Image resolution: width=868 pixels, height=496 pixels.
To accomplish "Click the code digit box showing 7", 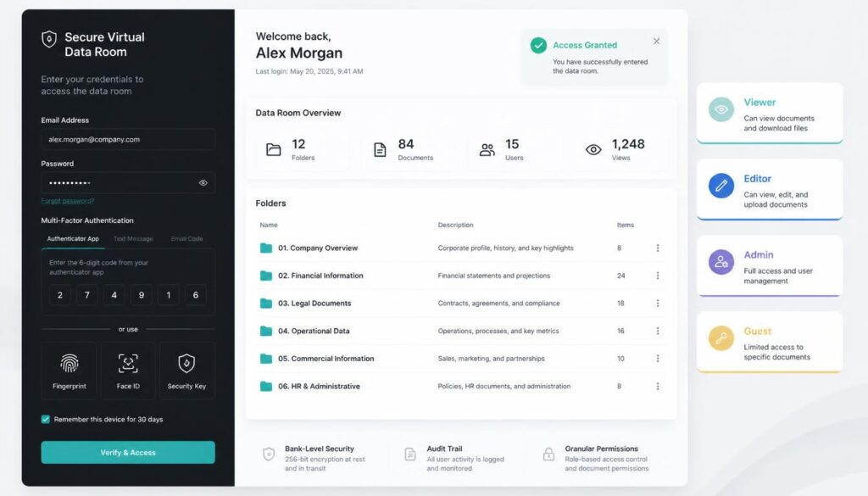I will pos(87,295).
